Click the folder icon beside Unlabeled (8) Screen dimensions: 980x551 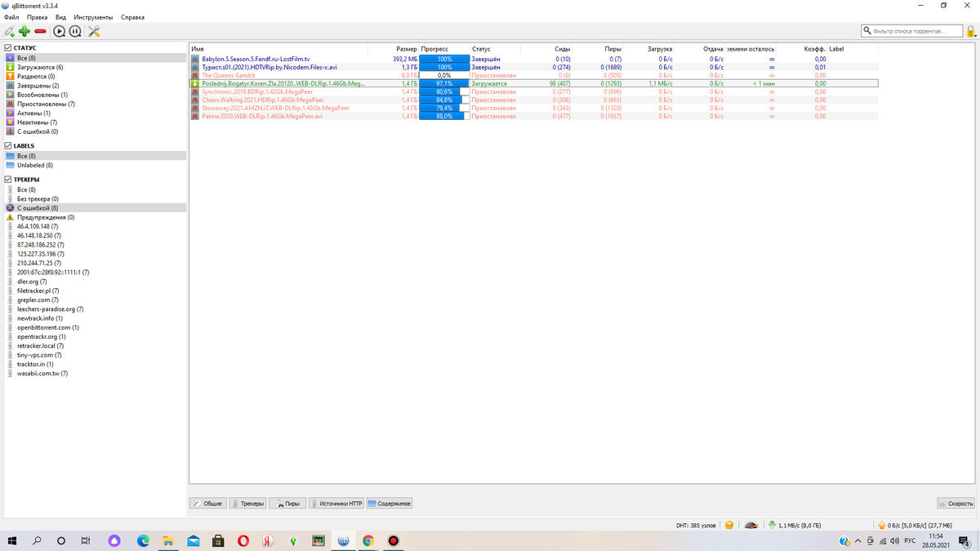[x=10, y=165]
